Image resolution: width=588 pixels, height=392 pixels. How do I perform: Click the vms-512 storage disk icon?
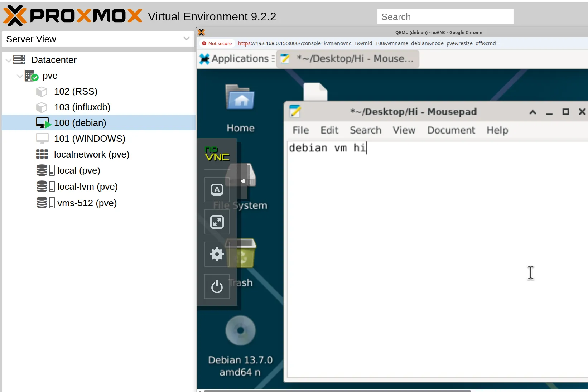[x=45, y=203]
